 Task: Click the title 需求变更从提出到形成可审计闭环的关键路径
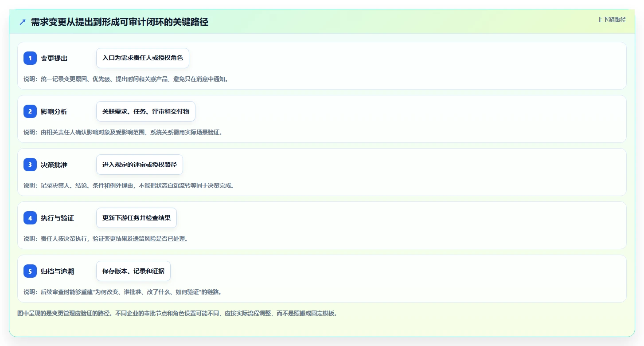coord(119,22)
